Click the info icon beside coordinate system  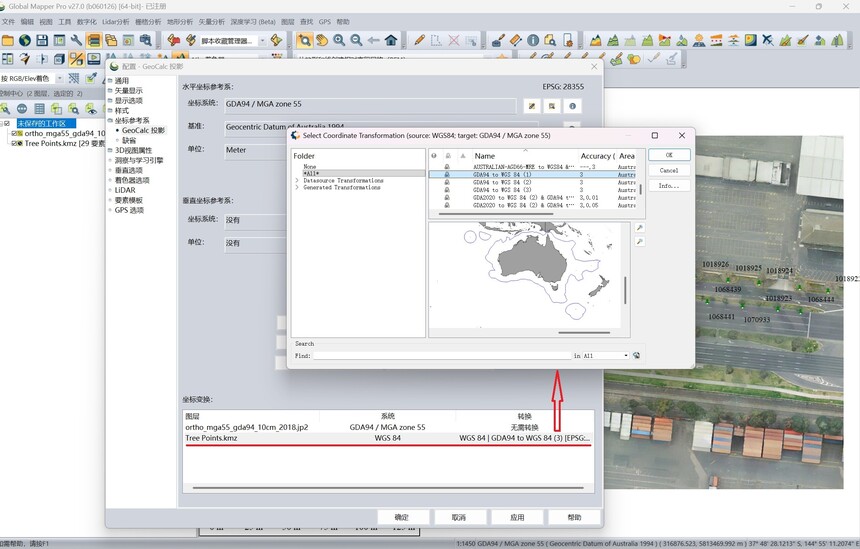pyautogui.click(x=573, y=106)
